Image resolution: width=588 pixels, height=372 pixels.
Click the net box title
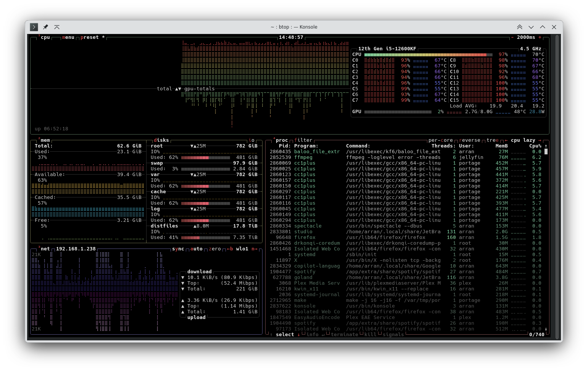click(x=45, y=249)
